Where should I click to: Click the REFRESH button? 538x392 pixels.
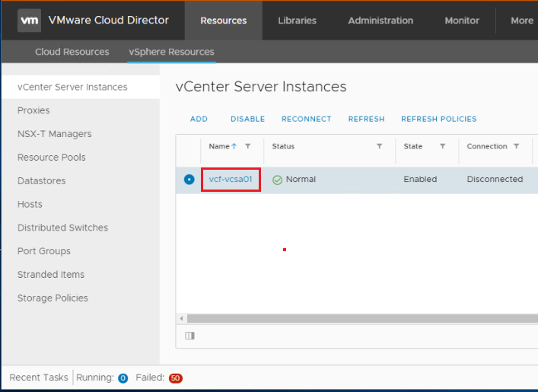click(367, 119)
